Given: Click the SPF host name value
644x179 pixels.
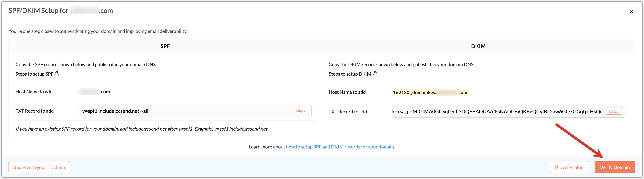Looking at the screenshot, I should (94, 92).
